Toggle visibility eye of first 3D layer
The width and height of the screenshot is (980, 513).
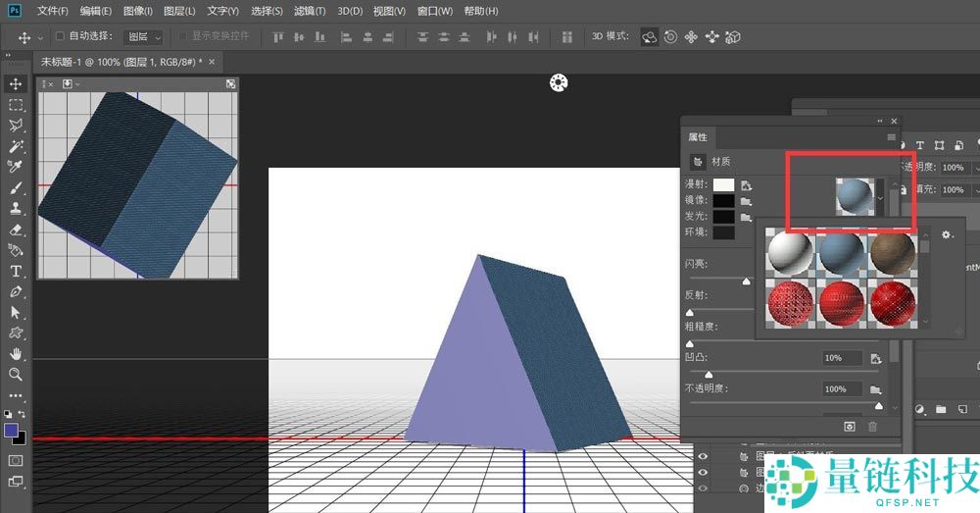(703, 456)
